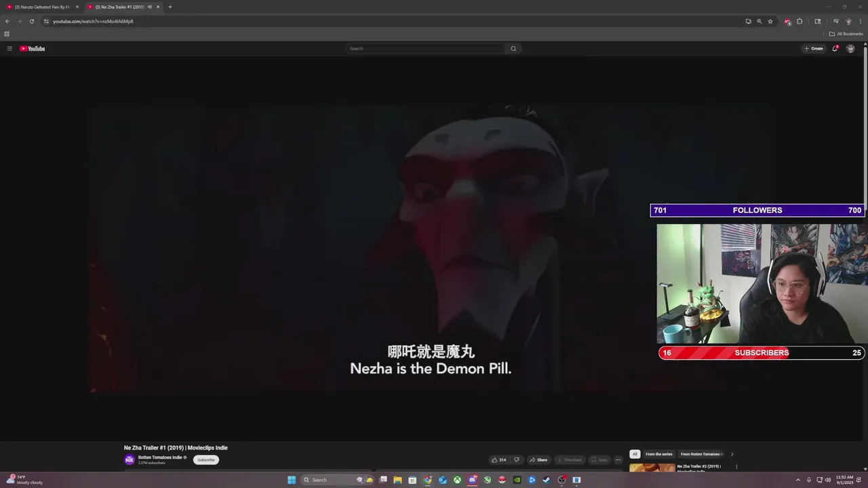Mute the Ne Zha tab audio indicator

149,7
